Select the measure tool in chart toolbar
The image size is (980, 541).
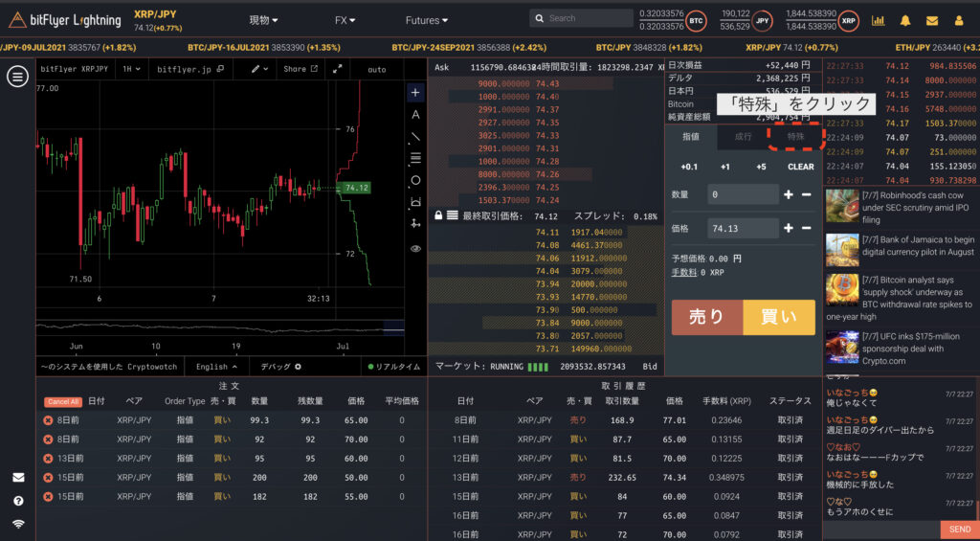tap(415, 201)
